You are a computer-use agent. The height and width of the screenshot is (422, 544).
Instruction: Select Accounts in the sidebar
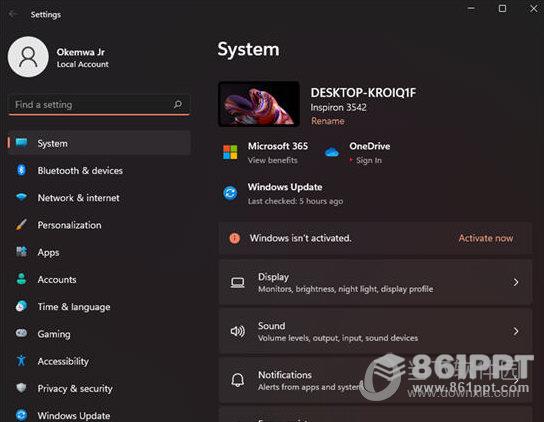tap(99, 279)
